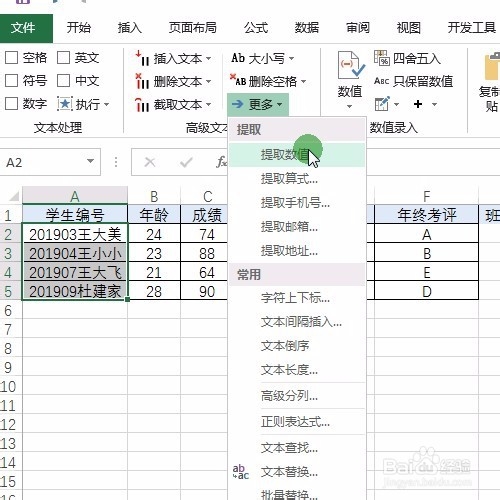Click the formula bar confirm checkmark icon
The width and height of the screenshot is (500, 500).
coord(186,162)
